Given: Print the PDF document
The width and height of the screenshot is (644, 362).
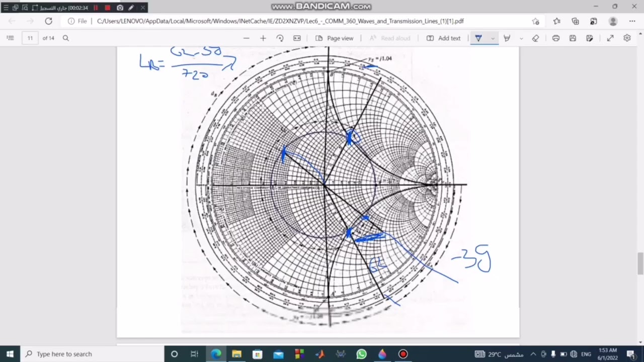Looking at the screenshot, I should (x=556, y=38).
